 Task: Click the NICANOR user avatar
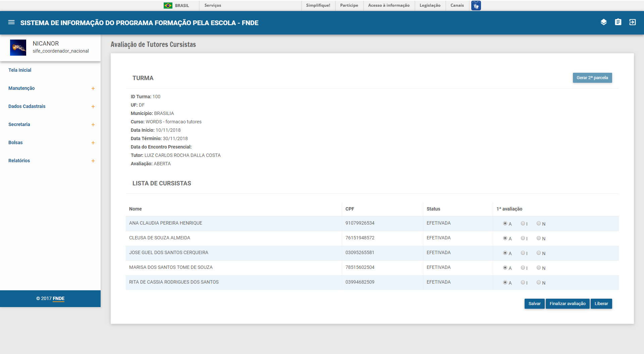click(18, 47)
